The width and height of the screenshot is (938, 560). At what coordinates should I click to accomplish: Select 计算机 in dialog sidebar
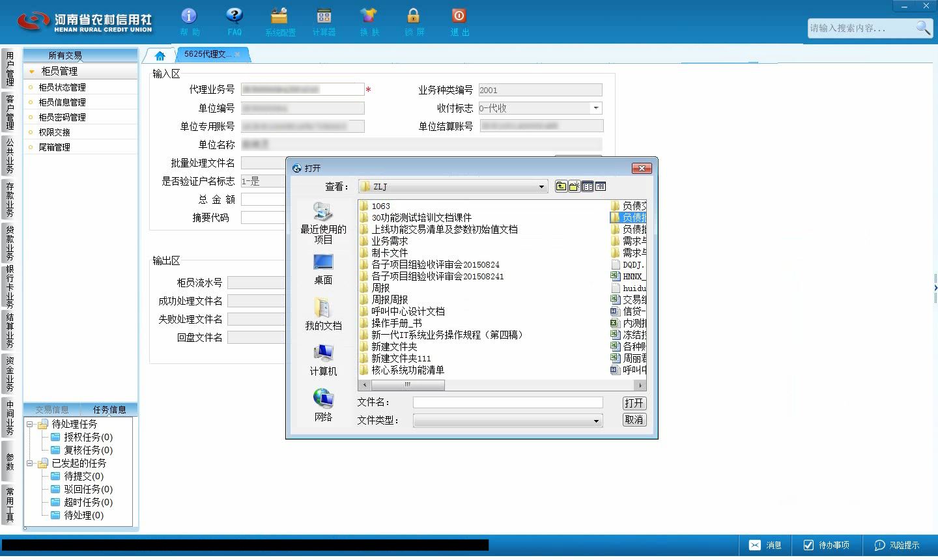pyautogui.click(x=323, y=360)
